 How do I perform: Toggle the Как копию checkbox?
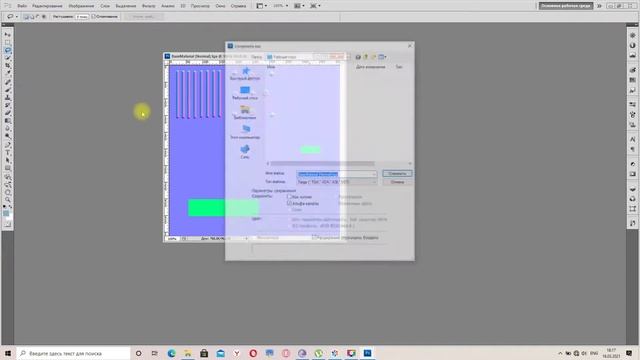289,197
